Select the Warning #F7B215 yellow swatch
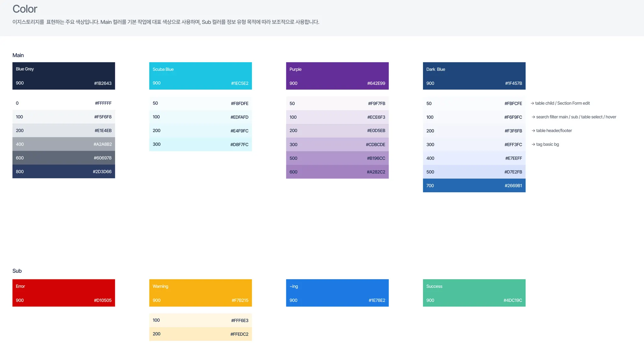Screen dimensions: 644x353 (200, 293)
